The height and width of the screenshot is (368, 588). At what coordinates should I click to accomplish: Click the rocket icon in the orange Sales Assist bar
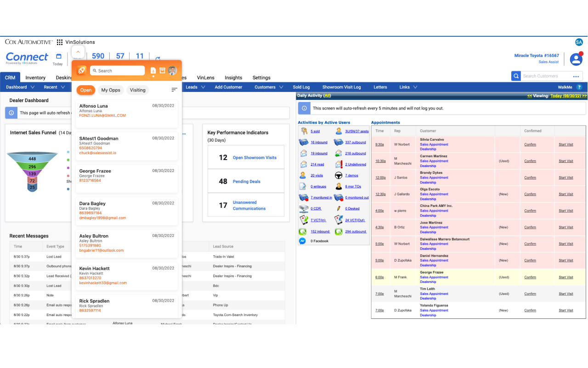pyautogui.click(x=81, y=70)
